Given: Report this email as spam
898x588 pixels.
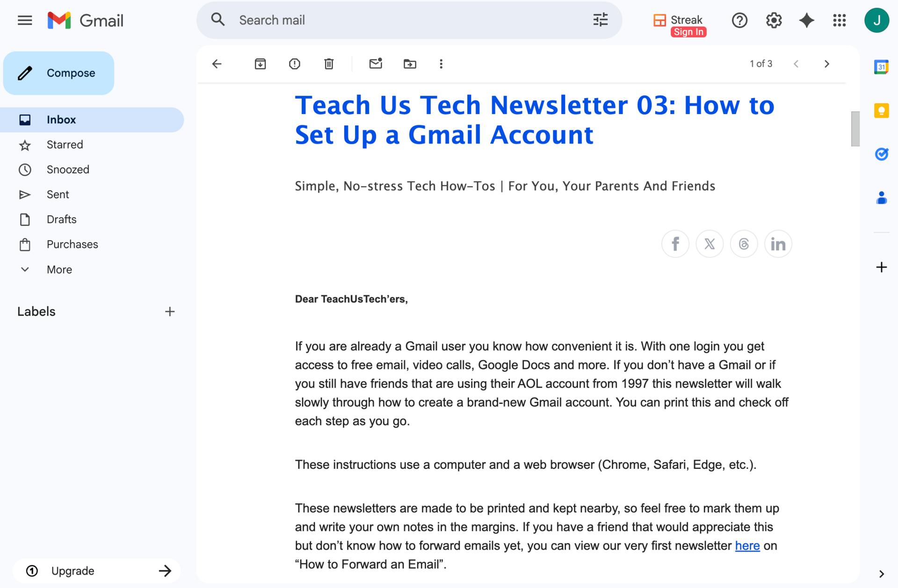Looking at the screenshot, I should 294,64.
